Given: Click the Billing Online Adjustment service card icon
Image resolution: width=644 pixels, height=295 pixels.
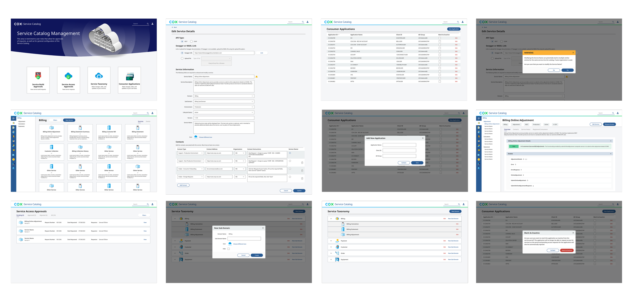Looking at the screenshot, I should pyautogui.click(x=52, y=128).
